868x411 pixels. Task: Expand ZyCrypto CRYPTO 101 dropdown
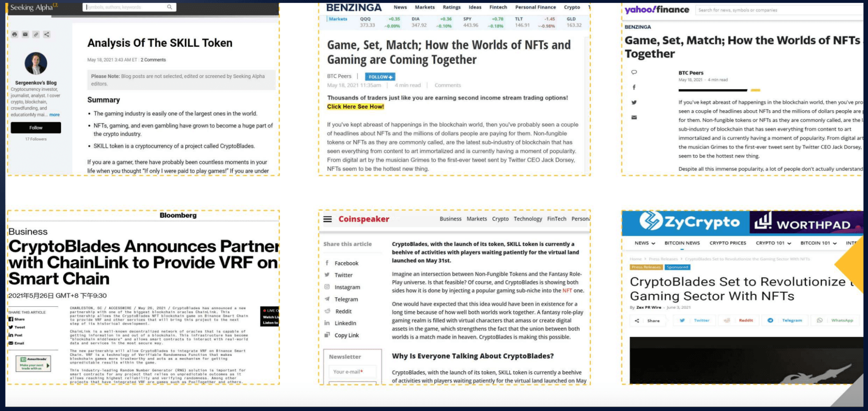(773, 243)
